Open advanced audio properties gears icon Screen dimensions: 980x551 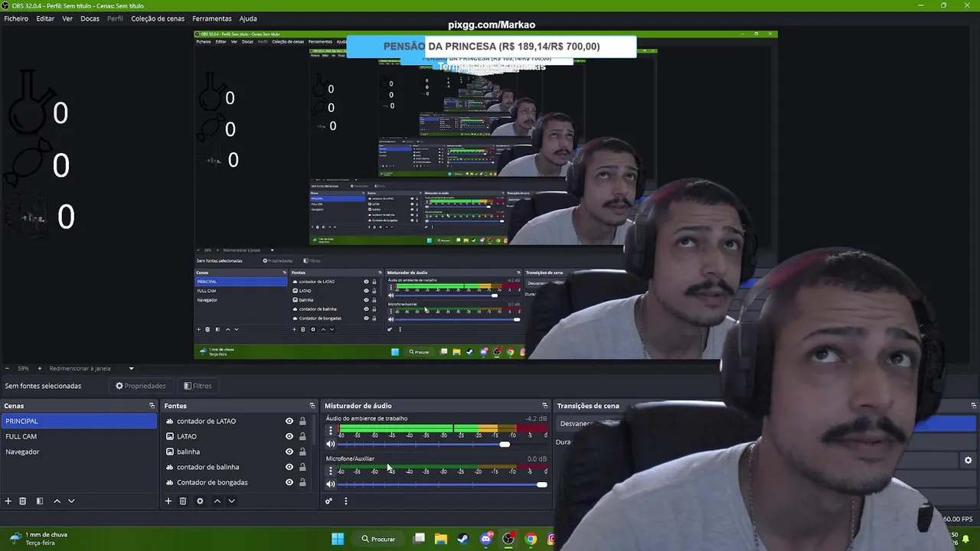pyautogui.click(x=328, y=501)
